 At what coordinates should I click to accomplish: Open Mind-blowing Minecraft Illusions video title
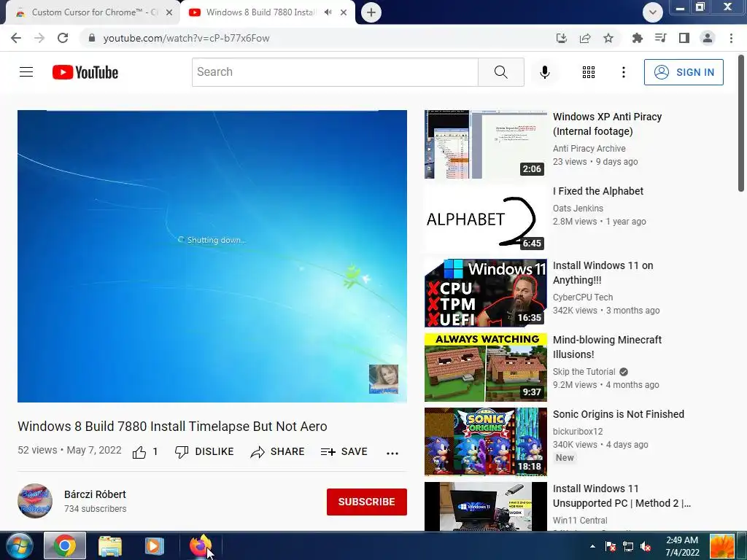point(607,347)
